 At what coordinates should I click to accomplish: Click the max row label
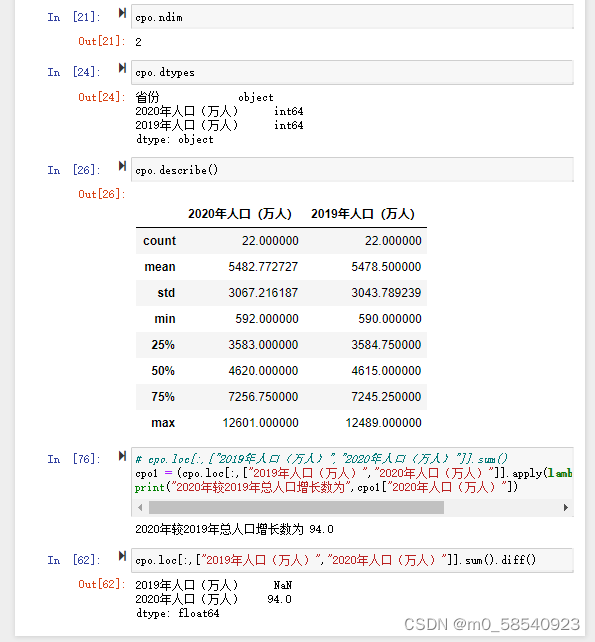[x=163, y=423]
